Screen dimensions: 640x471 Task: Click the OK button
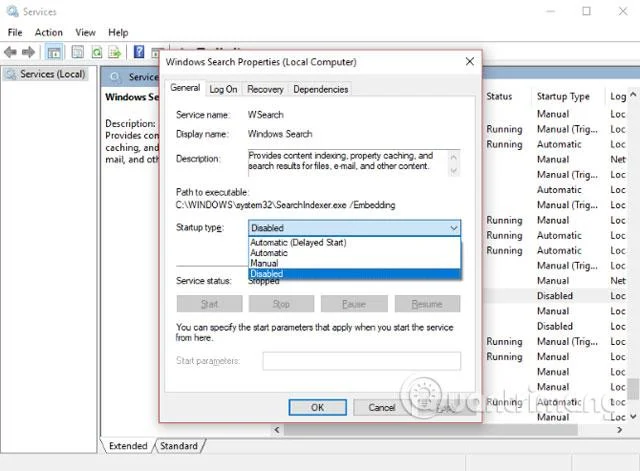coord(318,407)
